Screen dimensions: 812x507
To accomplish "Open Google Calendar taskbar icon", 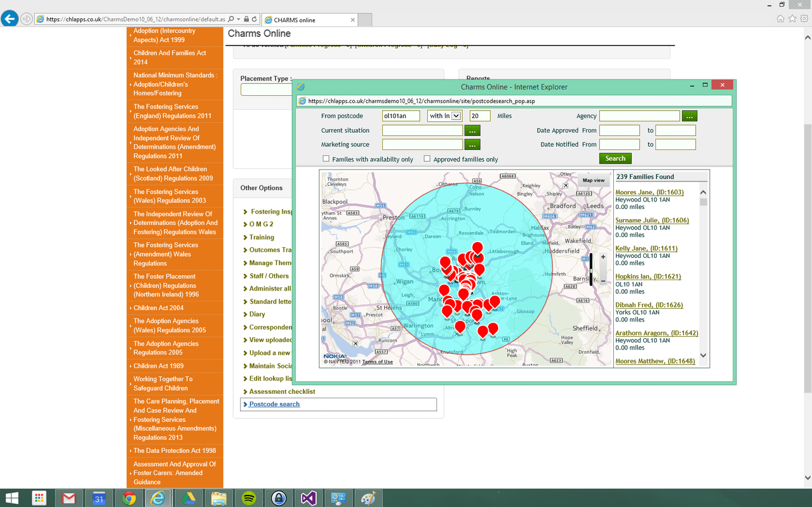I will [x=98, y=498].
